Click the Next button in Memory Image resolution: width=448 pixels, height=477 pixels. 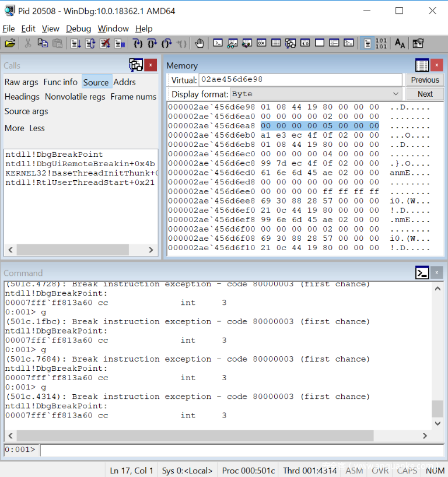coord(425,94)
